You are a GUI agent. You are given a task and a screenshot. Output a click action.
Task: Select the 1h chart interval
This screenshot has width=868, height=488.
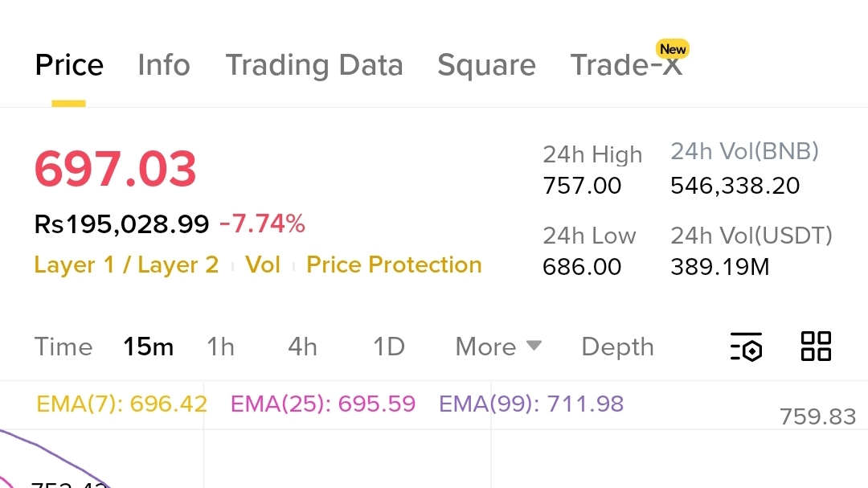220,347
